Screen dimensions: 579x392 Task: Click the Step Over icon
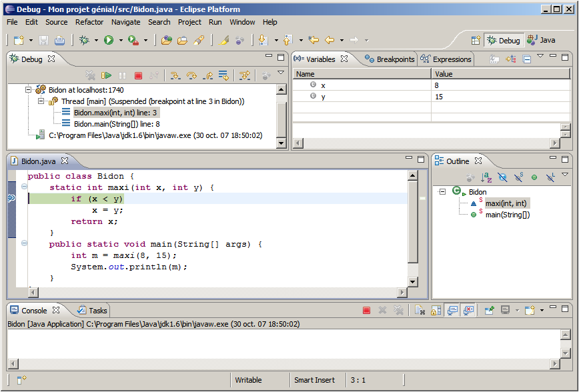(192, 76)
